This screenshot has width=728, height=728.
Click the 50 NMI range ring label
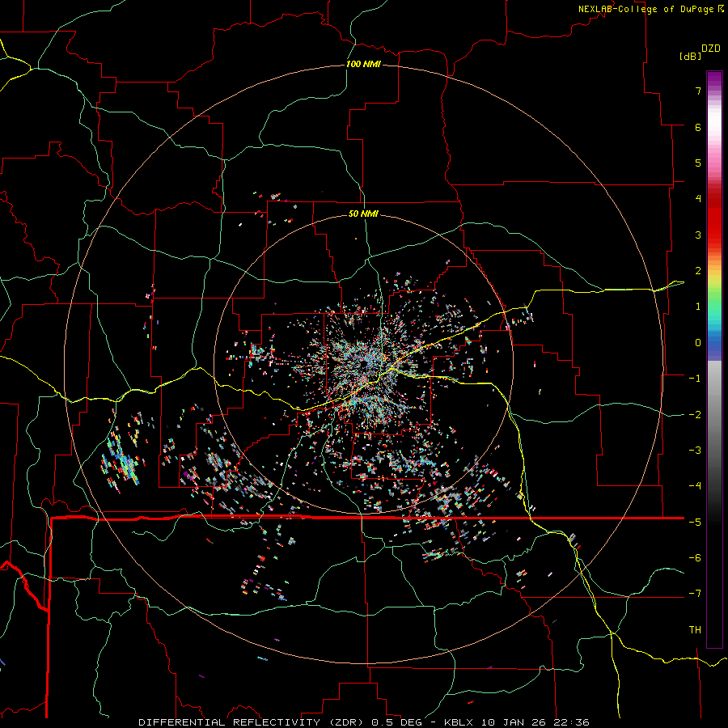363,214
